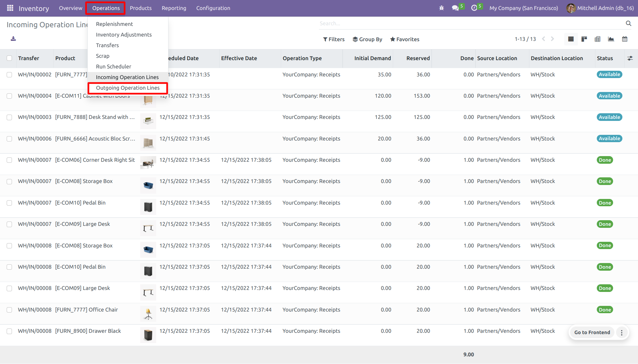This screenshot has width=638, height=364.
Task: Choose Outgoing Operation Lines menu entry
Action: tap(128, 88)
